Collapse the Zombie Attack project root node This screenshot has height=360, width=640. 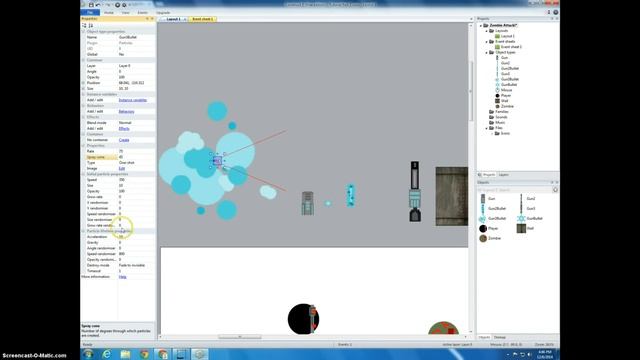pyautogui.click(x=481, y=26)
